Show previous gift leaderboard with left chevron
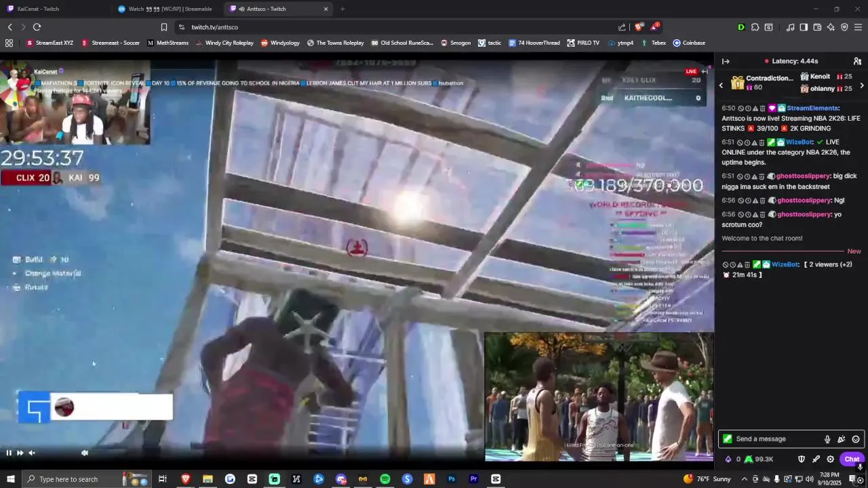 pyautogui.click(x=721, y=85)
